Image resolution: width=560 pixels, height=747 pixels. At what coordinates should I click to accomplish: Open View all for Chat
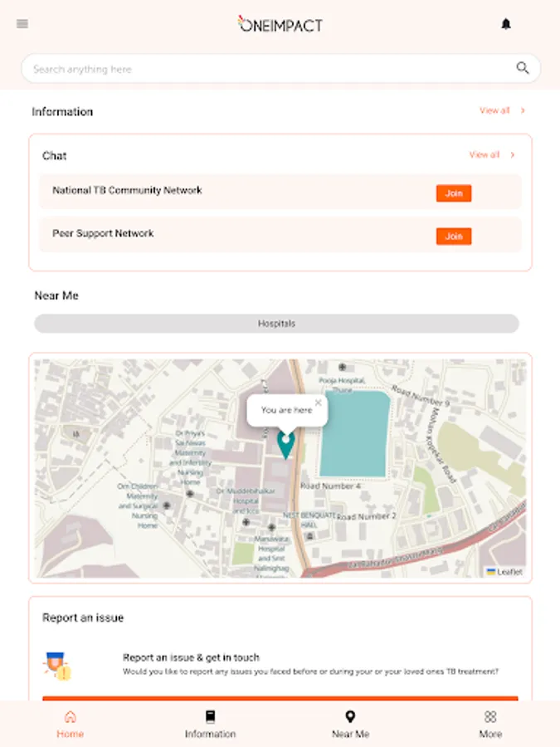[485, 155]
